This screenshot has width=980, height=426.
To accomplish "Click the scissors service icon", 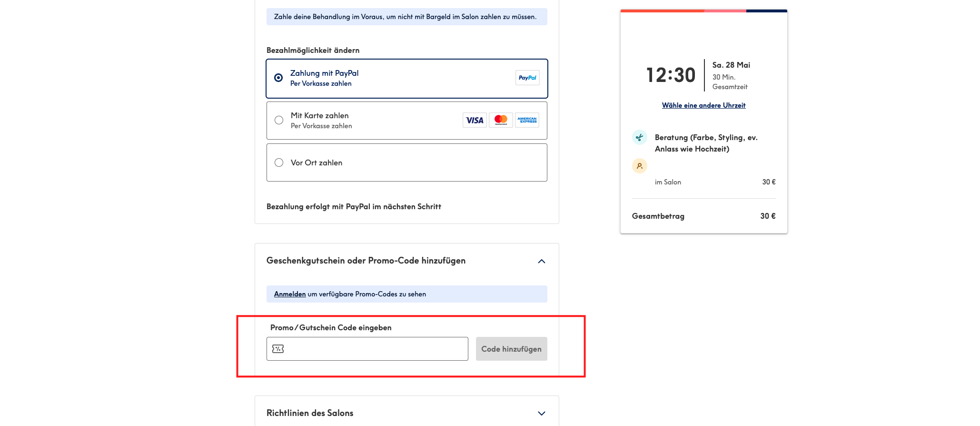I will pos(640,137).
